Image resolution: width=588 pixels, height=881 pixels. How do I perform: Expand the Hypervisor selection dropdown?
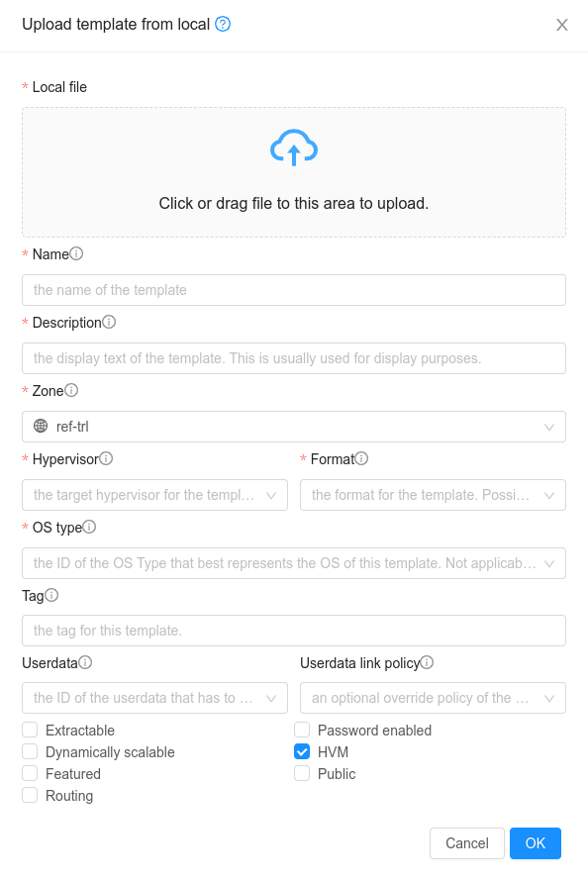[x=154, y=494]
